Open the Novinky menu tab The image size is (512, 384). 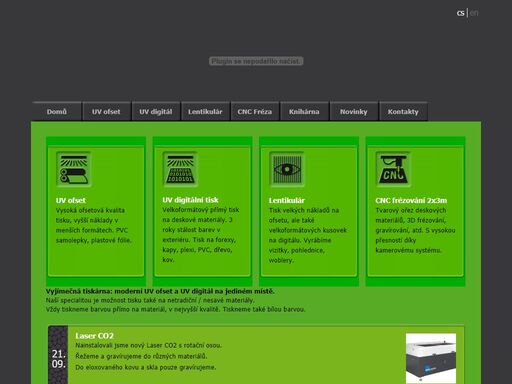pyautogui.click(x=353, y=111)
